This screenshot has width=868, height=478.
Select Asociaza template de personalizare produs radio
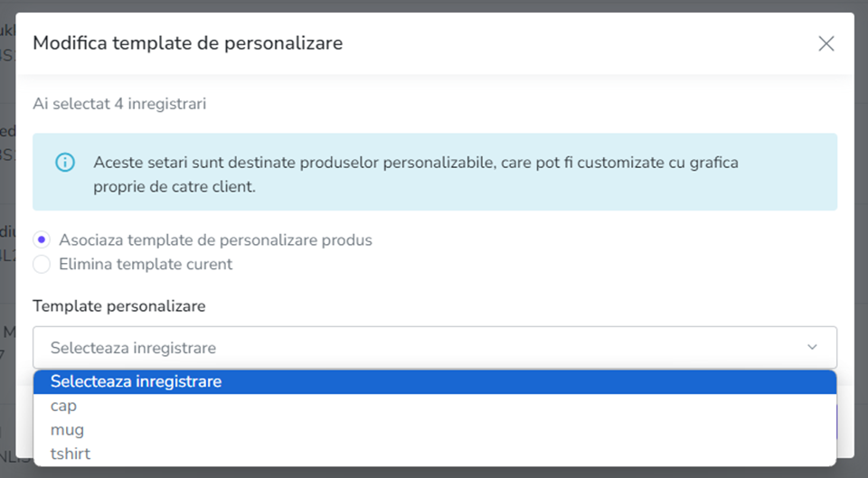click(42, 239)
